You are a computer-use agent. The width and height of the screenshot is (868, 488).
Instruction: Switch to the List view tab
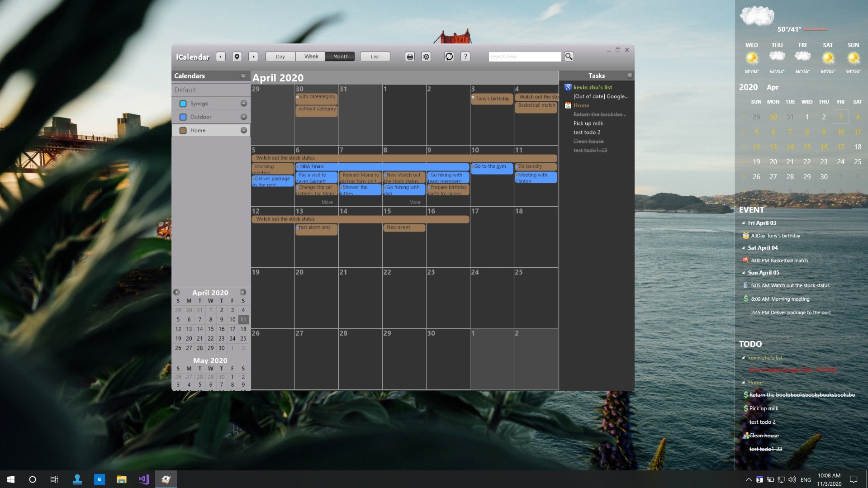coord(375,57)
